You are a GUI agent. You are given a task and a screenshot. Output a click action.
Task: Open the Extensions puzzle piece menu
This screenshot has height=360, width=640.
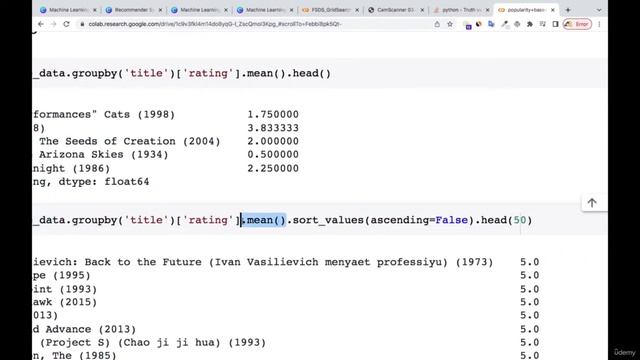point(530,24)
